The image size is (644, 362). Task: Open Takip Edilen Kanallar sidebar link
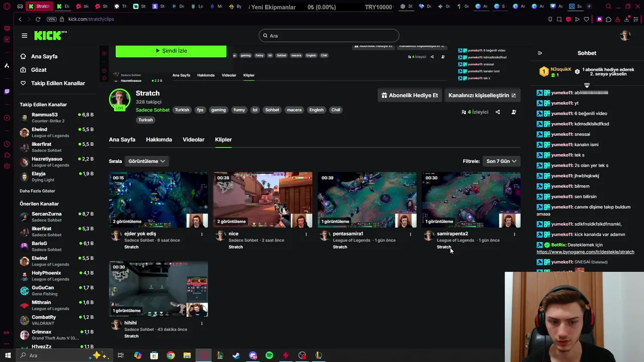[52, 83]
